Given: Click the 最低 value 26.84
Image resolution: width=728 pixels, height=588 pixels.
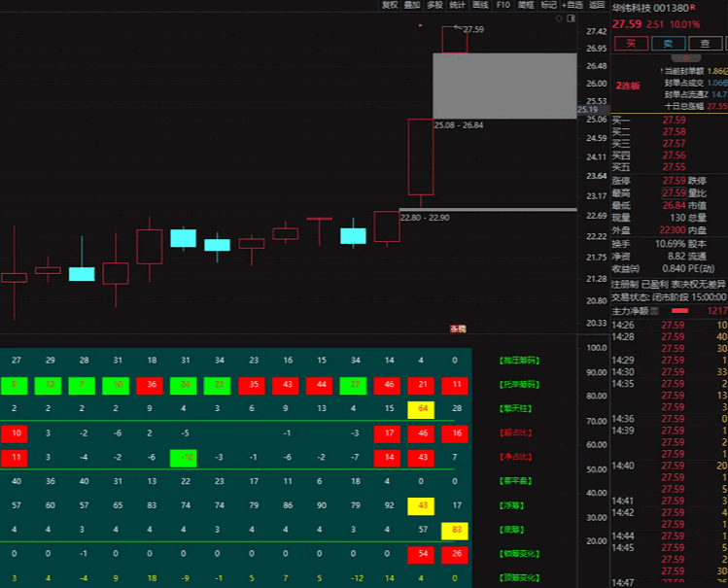Looking at the screenshot, I should (675, 206).
